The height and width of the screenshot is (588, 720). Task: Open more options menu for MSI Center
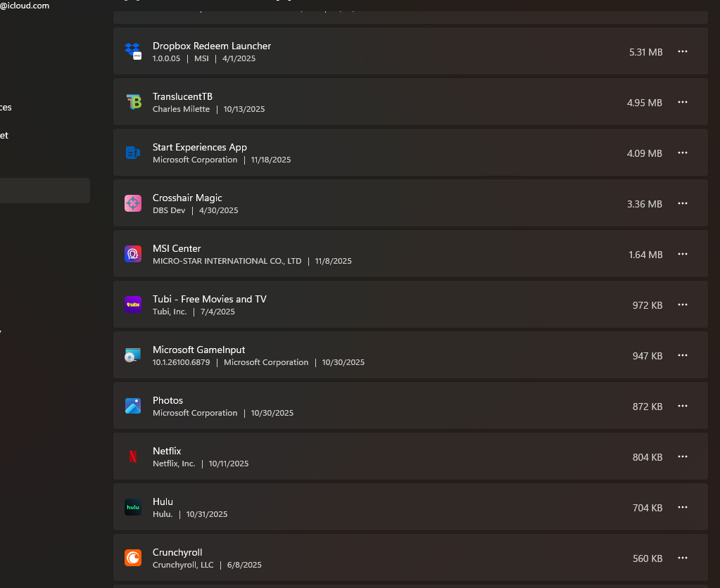(x=682, y=254)
